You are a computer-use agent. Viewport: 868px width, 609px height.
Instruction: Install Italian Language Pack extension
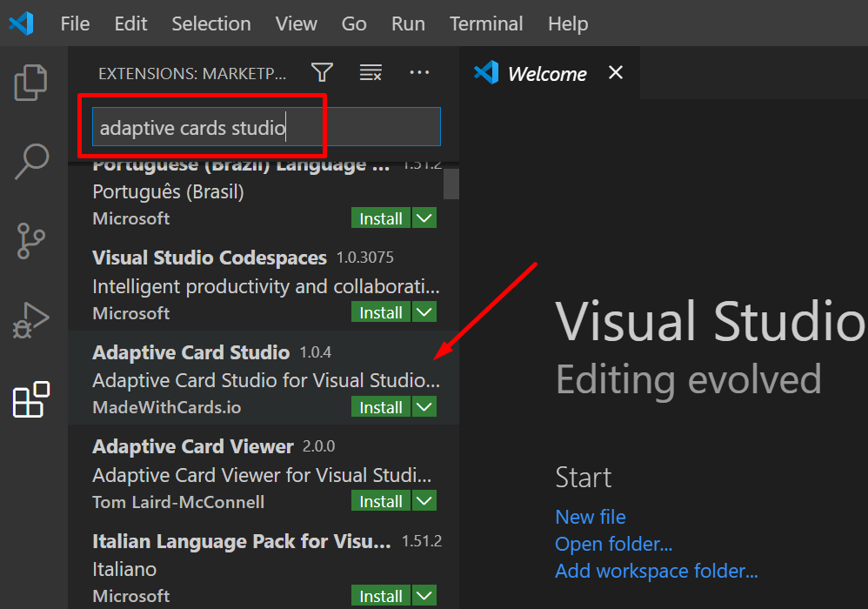(x=381, y=596)
